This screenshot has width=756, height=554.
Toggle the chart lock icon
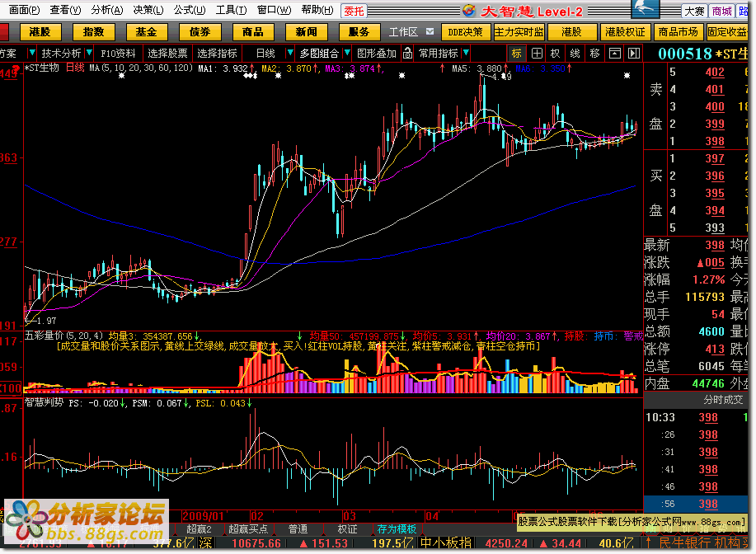[x=407, y=53]
